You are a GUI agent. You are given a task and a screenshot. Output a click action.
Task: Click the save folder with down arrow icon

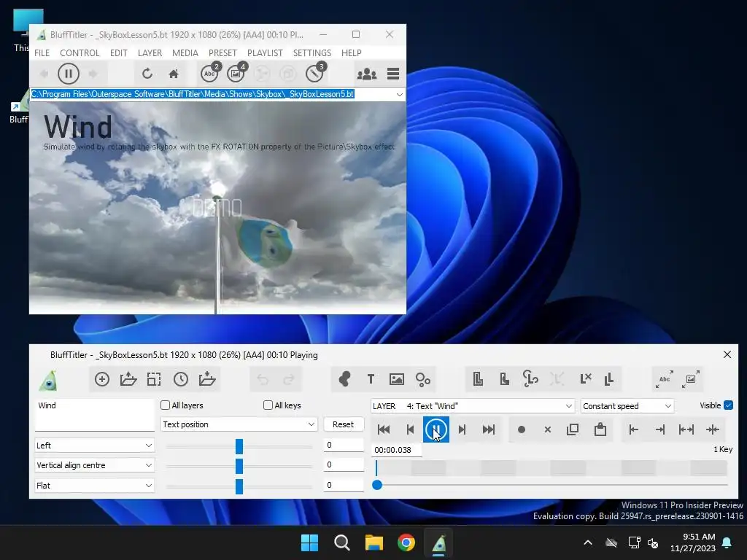pyautogui.click(x=206, y=379)
